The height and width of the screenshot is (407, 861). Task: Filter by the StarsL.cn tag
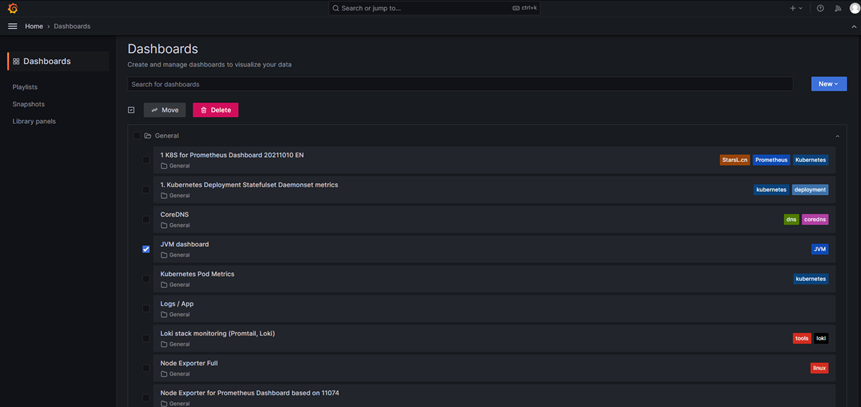click(x=735, y=160)
